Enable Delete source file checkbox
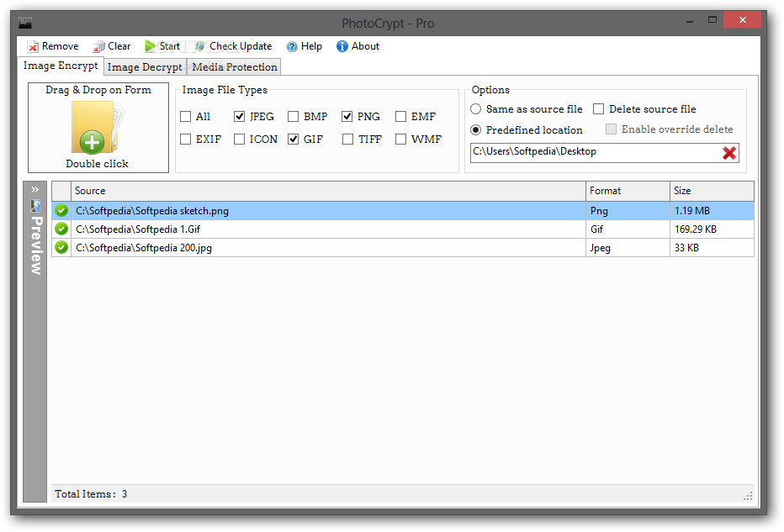784x532 pixels. (x=598, y=109)
